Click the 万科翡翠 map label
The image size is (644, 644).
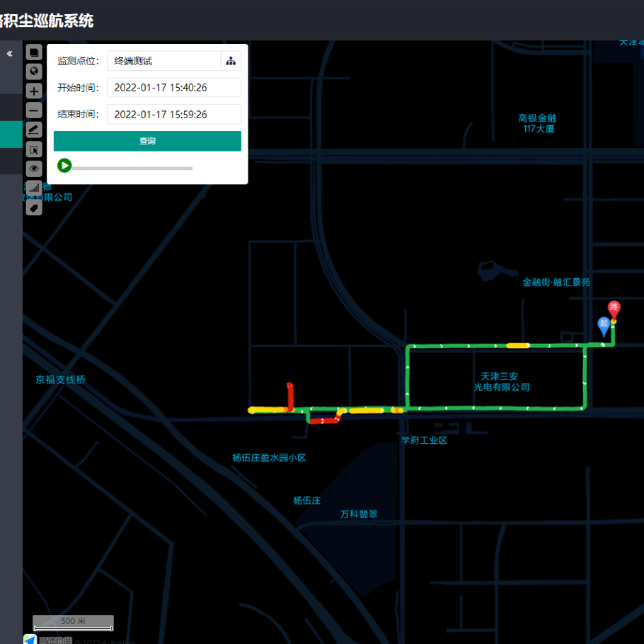(359, 514)
